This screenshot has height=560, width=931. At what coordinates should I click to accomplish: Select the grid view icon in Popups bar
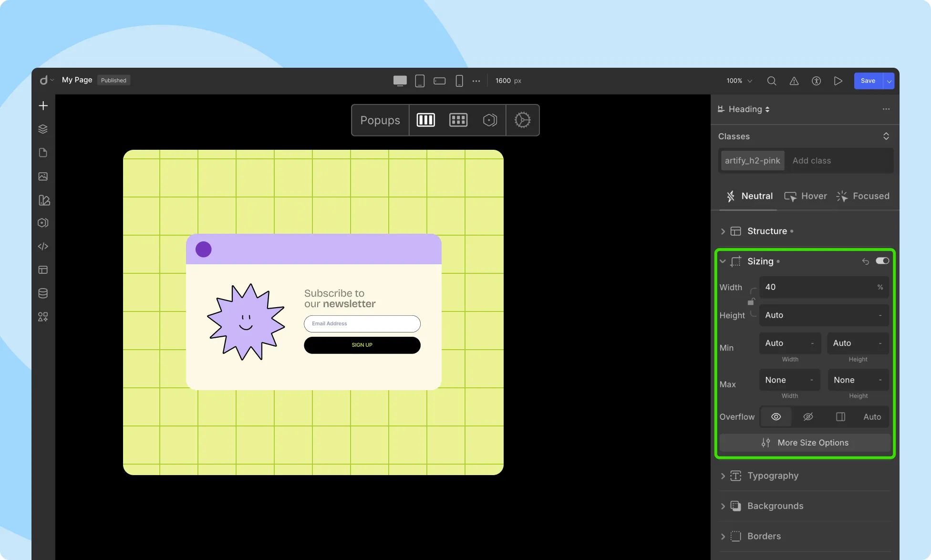coord(458,120)
